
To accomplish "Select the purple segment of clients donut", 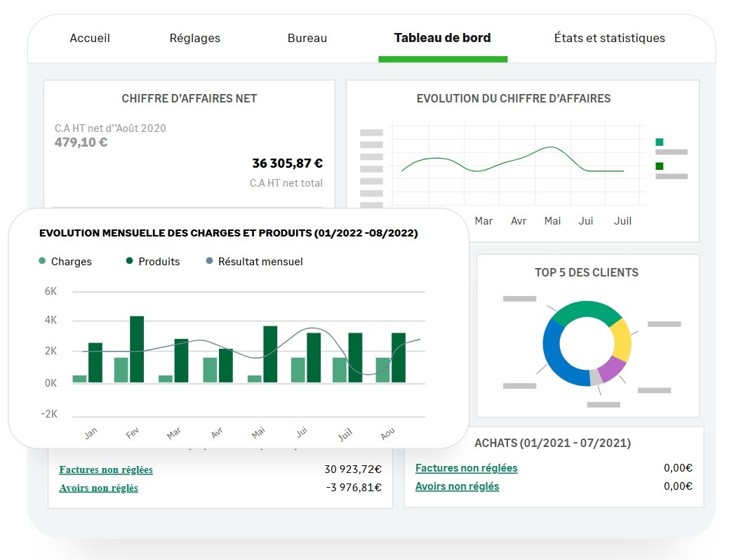I will (x=611, y=368).
